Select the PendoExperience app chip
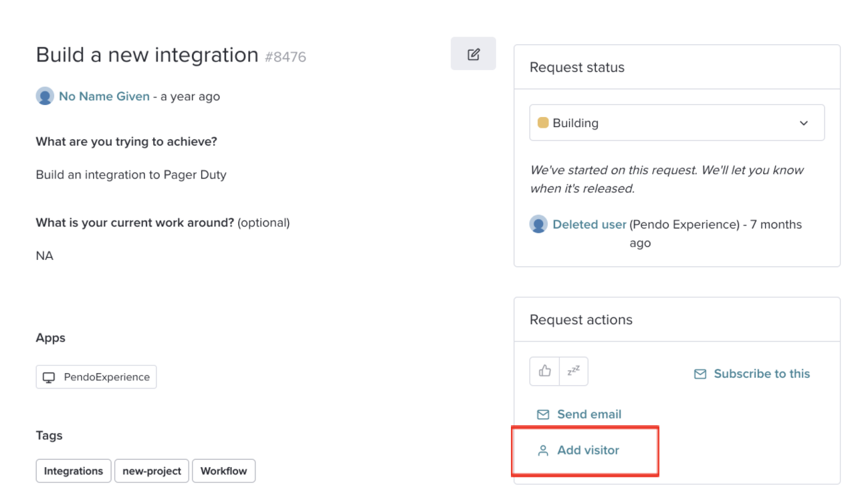Viewport: 860px width, 504px height. coord(96,377)
